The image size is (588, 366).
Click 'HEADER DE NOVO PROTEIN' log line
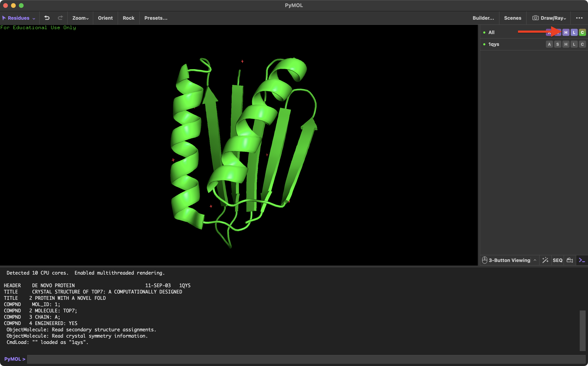coord(97,285)
